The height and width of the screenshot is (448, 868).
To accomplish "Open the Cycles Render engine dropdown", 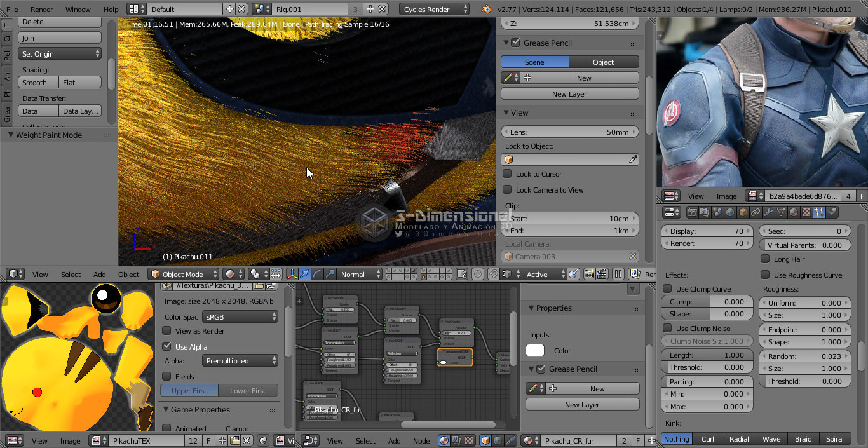I will (x=435, y=9).
